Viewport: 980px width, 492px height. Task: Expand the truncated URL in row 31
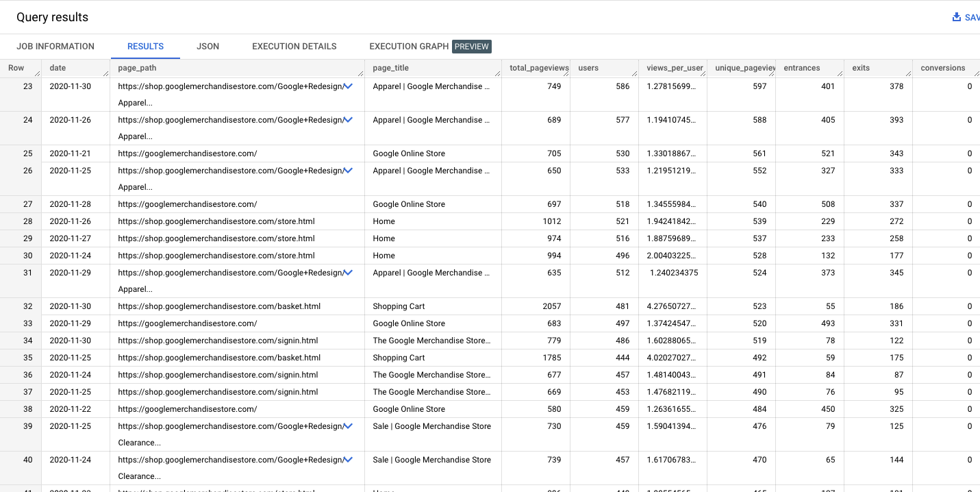pos(349,272)
